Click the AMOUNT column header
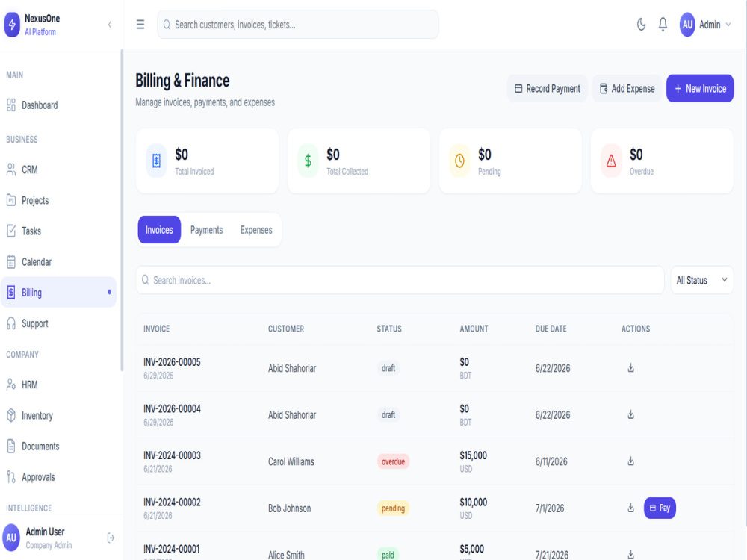The width and height of the screenshot is (747, 560). (x=474, y=329)
